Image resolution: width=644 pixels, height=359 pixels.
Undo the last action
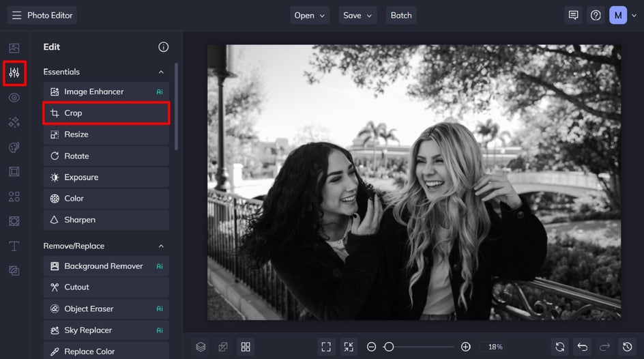tap(583, 347)
